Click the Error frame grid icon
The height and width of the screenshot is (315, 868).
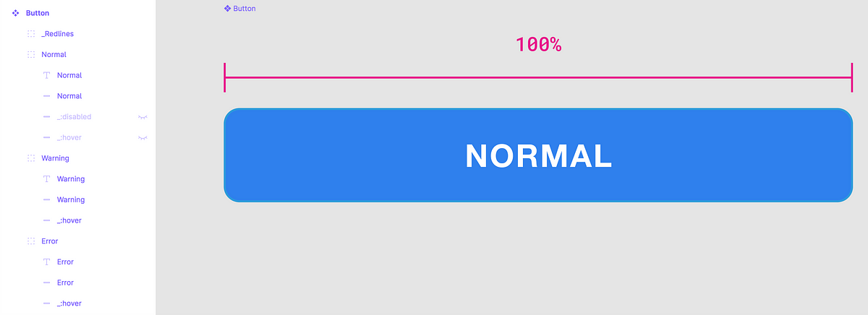coord(31,241)
